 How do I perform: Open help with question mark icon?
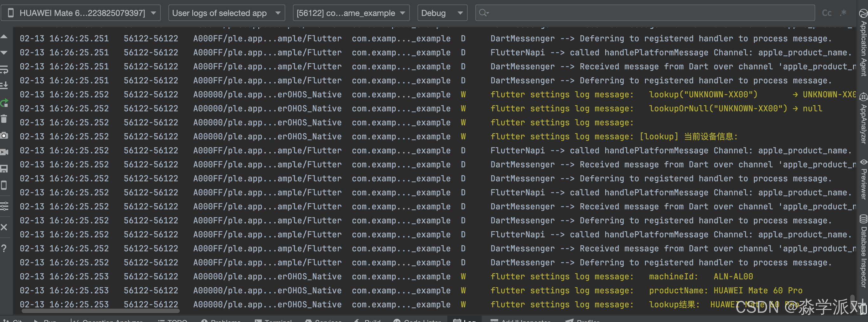[x=4, y=248]
